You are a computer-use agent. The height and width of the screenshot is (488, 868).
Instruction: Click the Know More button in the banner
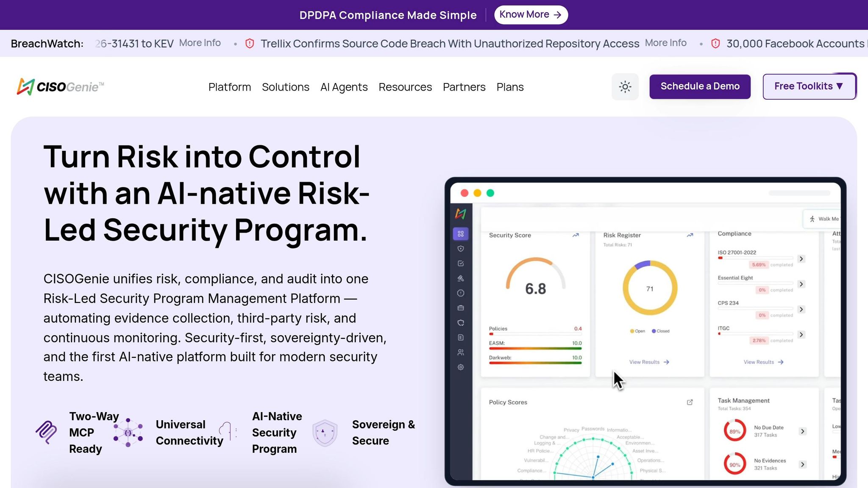(x=531, y=15)
